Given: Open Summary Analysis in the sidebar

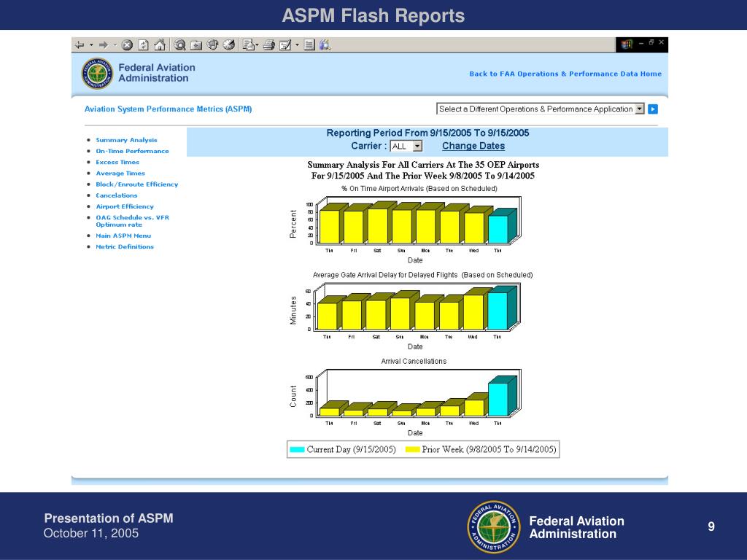Looking at the screenshot, I should [126, 140].
